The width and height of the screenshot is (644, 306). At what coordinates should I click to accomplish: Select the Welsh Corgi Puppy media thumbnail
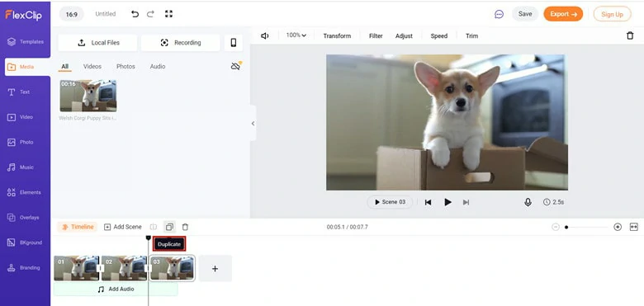coord(88,96)
